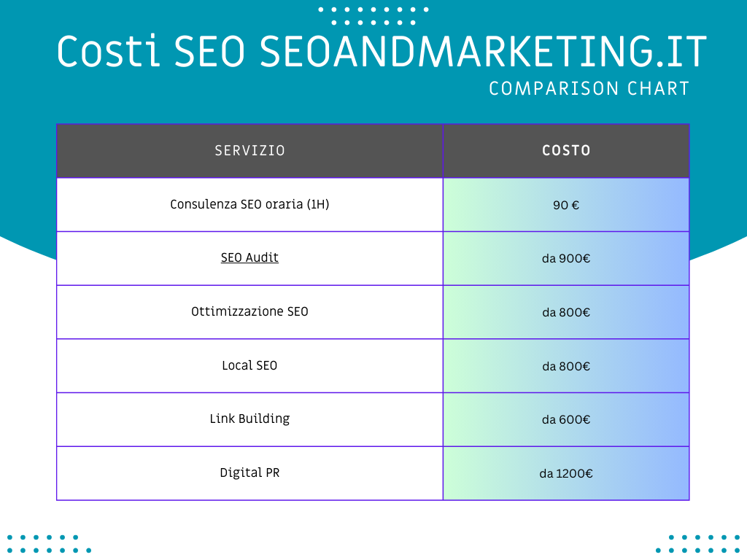Click the Costi SEO SEOANDMARKETING.IT title
The height and width of the screenshot is (560, 747).
coord(382,51)
